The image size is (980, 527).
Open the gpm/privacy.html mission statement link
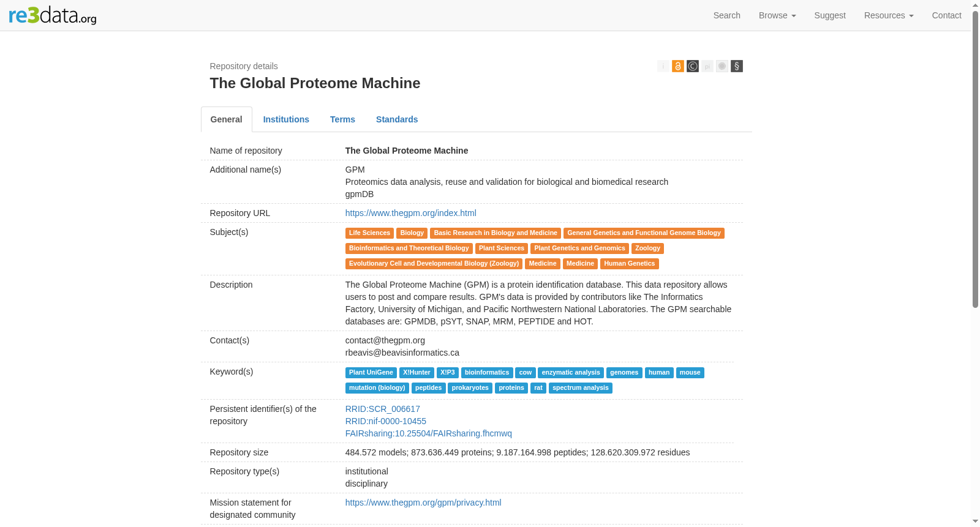(x=423, y=503)
